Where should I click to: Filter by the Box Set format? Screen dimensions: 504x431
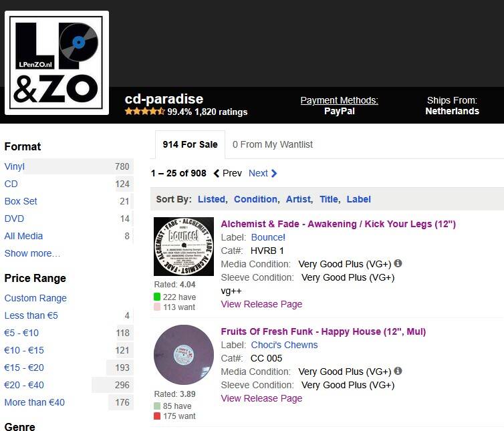21,201
